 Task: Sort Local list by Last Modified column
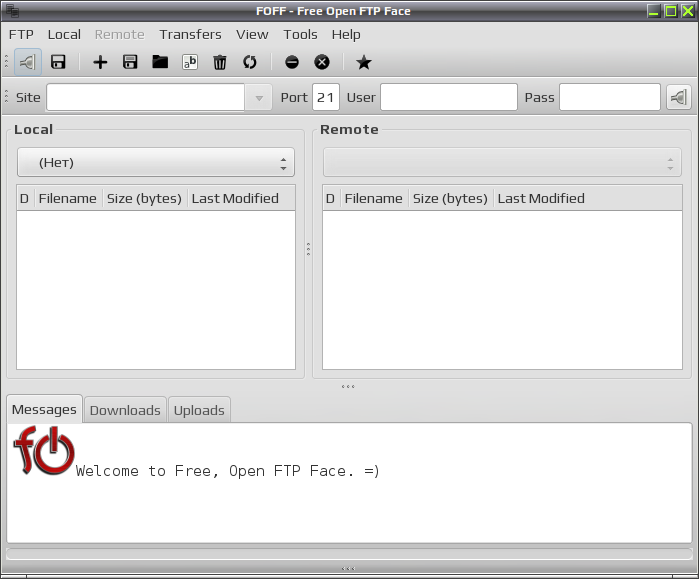(x=241, y=198)
